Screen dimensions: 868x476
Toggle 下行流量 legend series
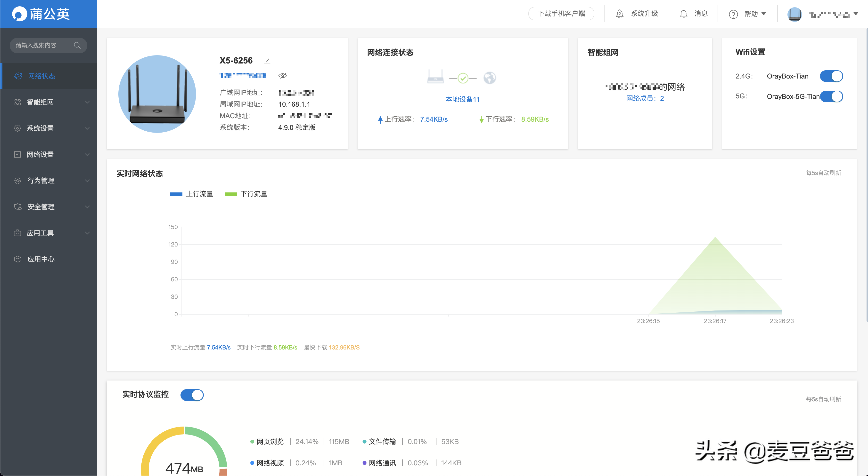[246, 194]
